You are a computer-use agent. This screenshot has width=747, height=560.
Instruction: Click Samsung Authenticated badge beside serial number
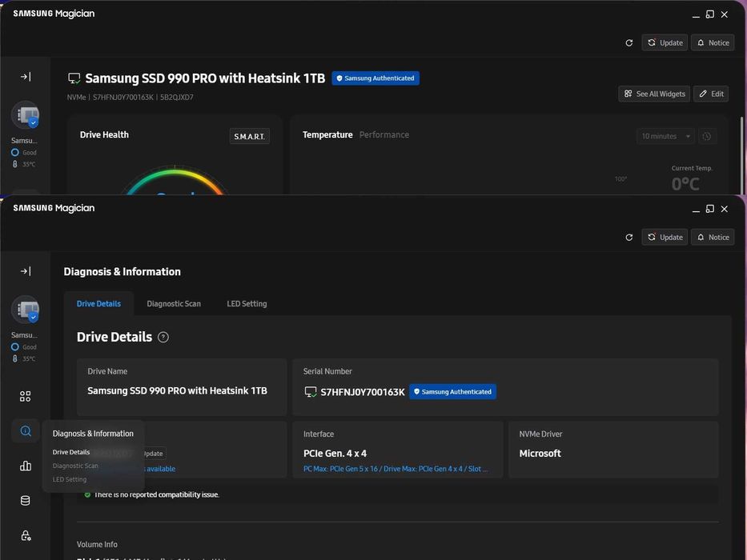tap(452, 391)
